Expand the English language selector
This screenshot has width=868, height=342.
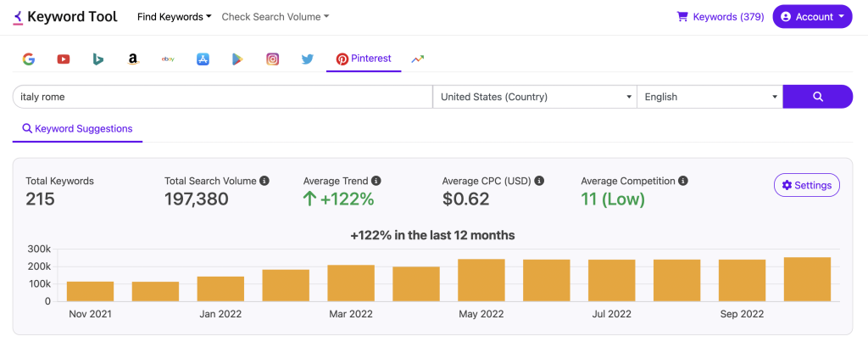(x=709, y=97)
